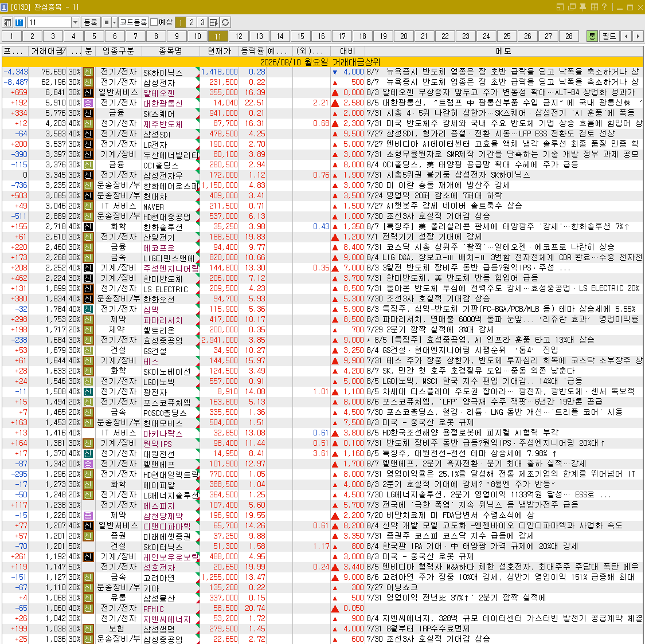Click the 메모 column header
The image size is (645, 644).
click(x=503, y=51)
